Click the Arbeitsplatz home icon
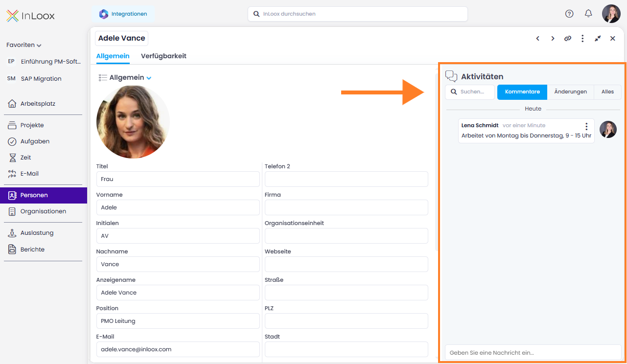The height and width of the screenshot is (364, 627). click(x=12, y=104)
